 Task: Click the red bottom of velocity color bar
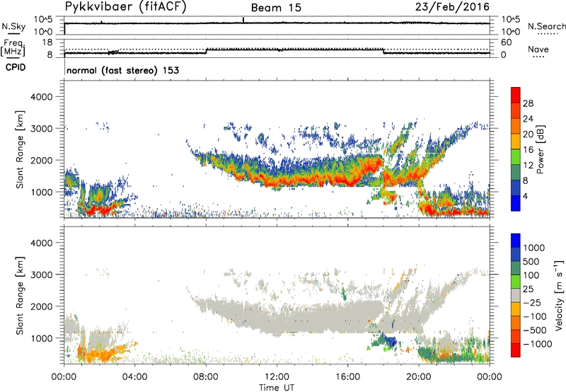click(x=516, y=350)
